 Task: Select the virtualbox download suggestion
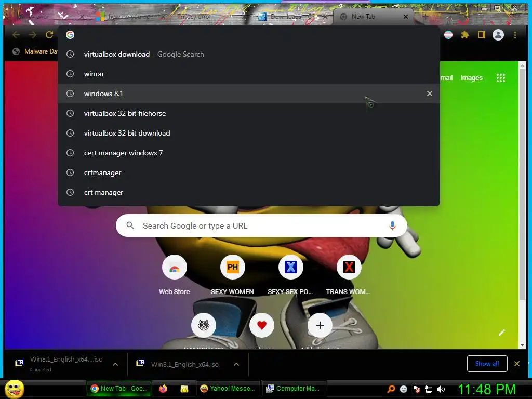click(249, 54)
